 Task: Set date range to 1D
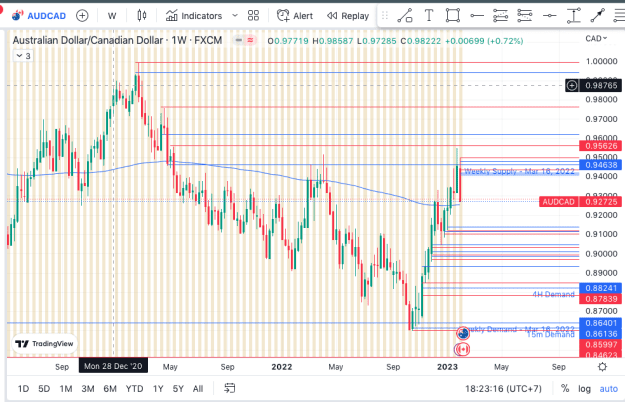(24, 388)
